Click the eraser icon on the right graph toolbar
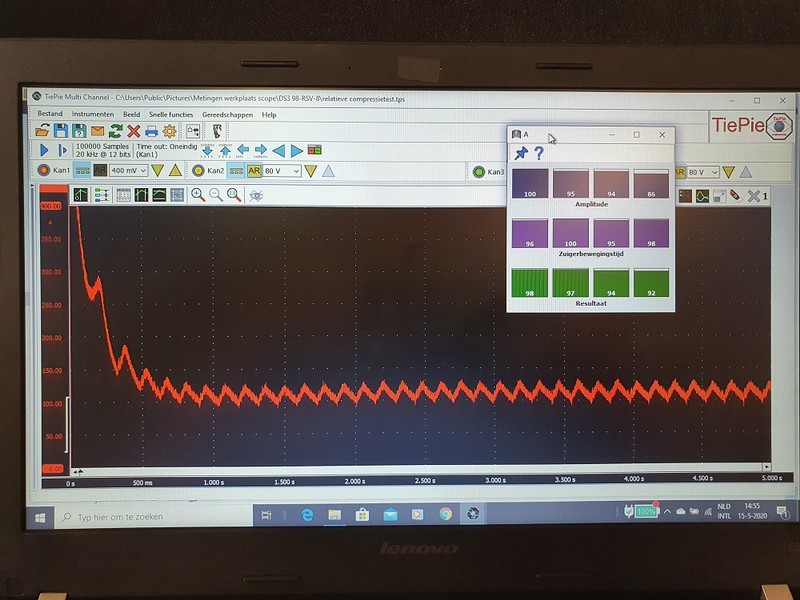The width and height of the screenshot is (800, 600). click(735, 195)
